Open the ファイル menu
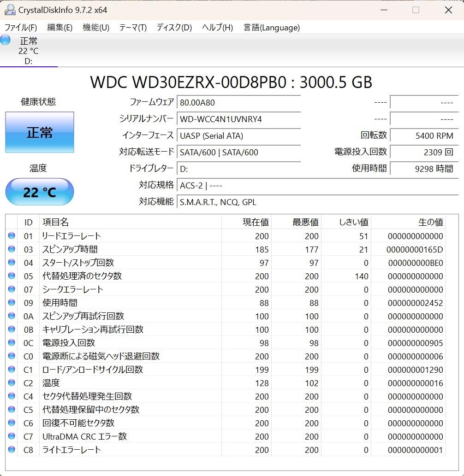Image resolution: width=464 pixels, height=476 pixels. click(19, 28)
